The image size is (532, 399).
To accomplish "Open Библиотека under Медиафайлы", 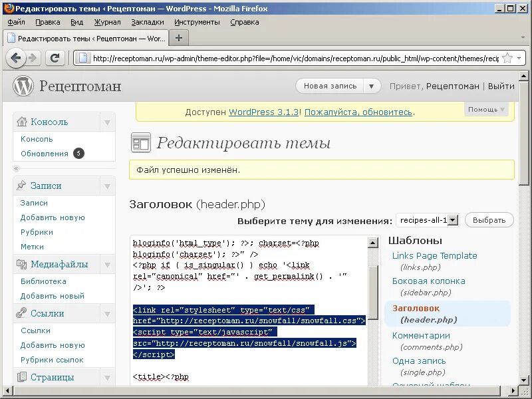I will 43,281.
